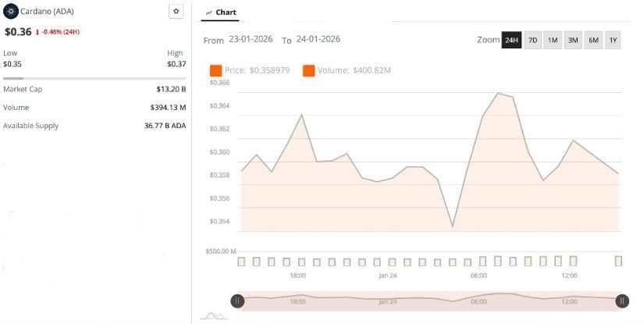This screenshot has width=644, height=324.
Task: Click the chart line icon beside Chart
Action: (208, 13)
